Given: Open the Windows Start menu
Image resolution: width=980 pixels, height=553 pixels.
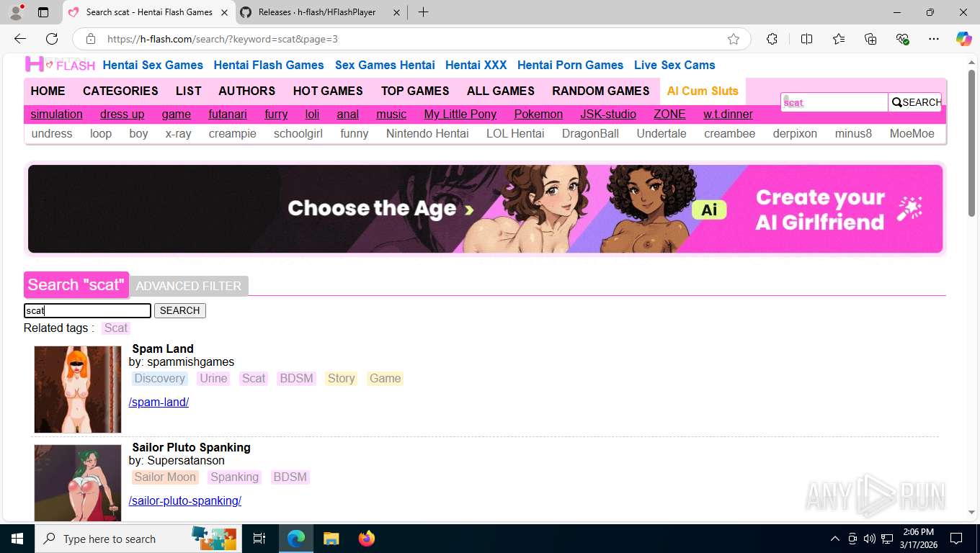Looking at the screenshot, I should (x=17, y=539).
